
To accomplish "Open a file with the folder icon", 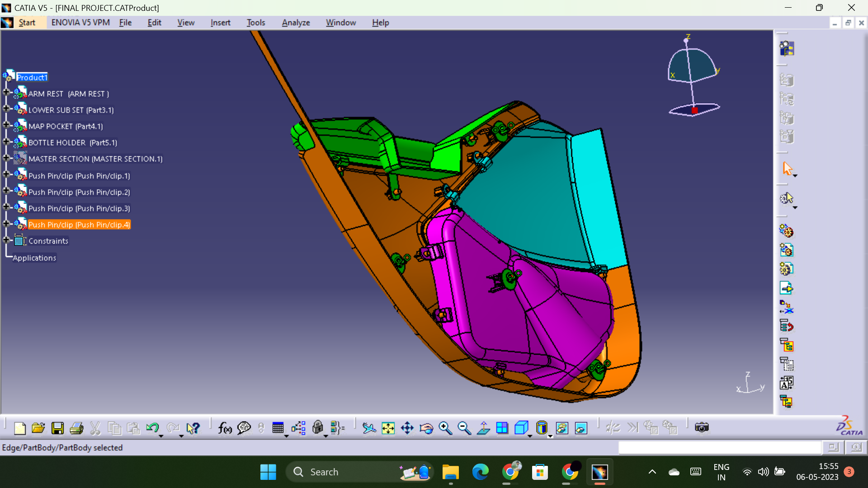I will (38, 428).
